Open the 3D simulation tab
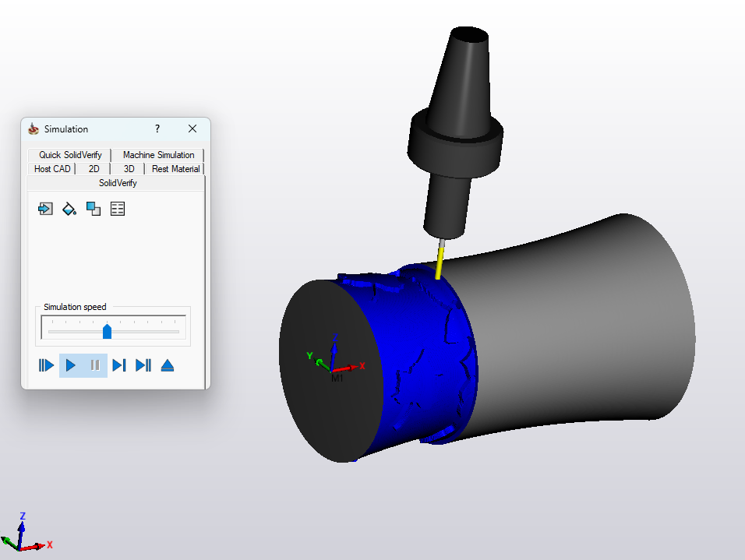The width and height of the screenshot is (745, 560). 129,168
